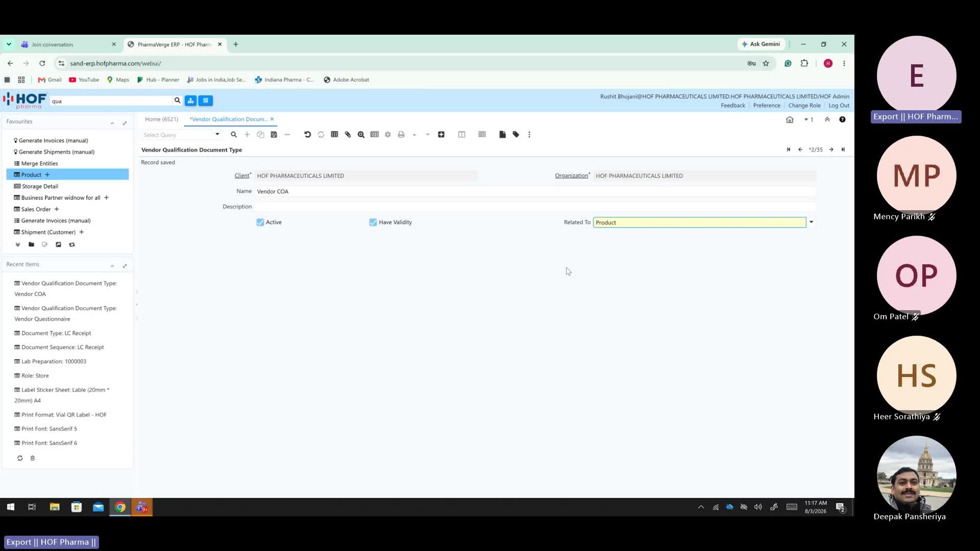The height and width of the screenshot is (551, 980).
Task: Open the help question mark icon
Action: pos(842,119)
